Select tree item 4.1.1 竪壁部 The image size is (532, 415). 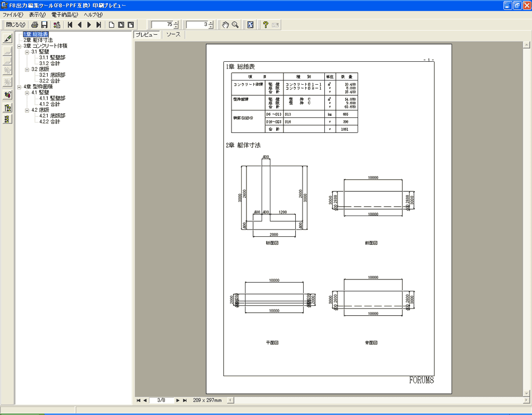click(x=52, y=98)
